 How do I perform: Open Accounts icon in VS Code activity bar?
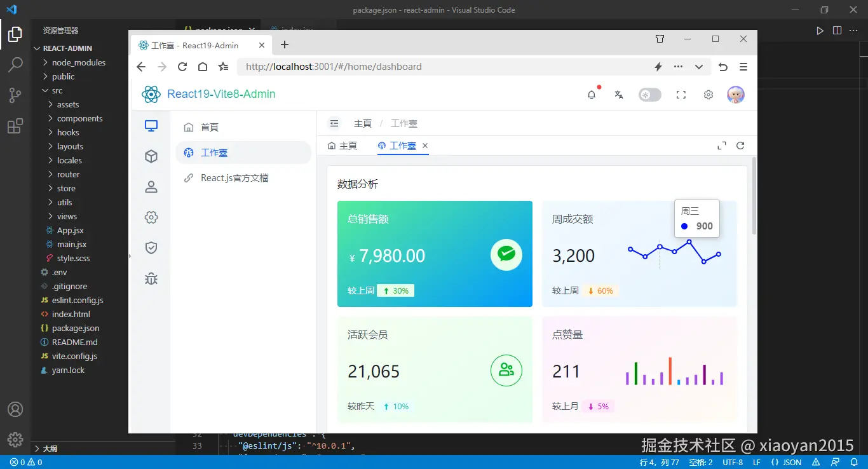[x=15, y=409]
